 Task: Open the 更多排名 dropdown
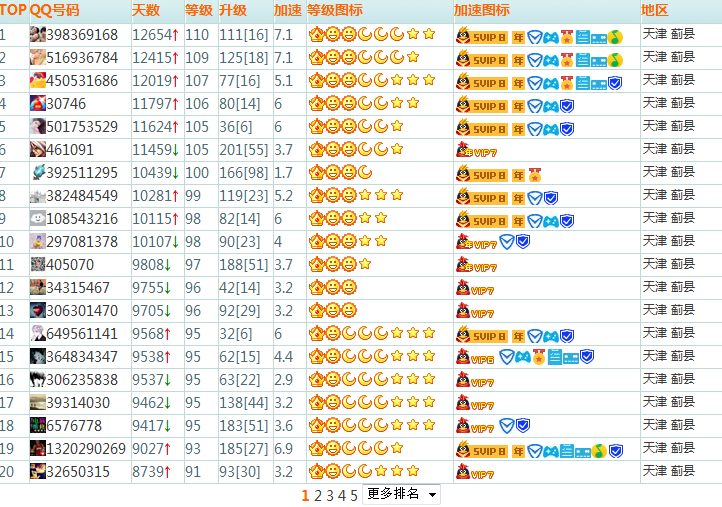[401, 494]
